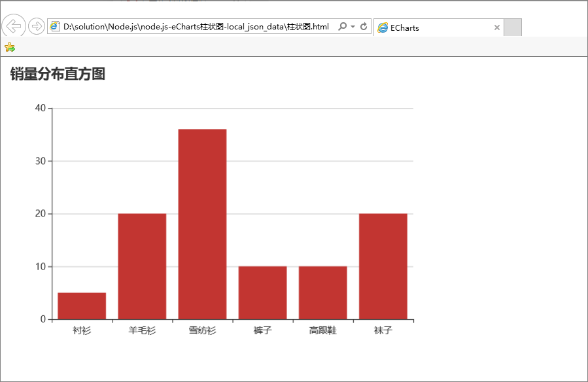Click the 高跟鞋 bar in chart

(323, 293)
